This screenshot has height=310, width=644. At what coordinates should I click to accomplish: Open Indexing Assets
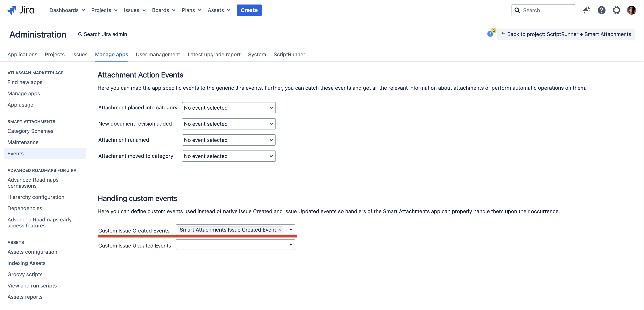(26, 263)
